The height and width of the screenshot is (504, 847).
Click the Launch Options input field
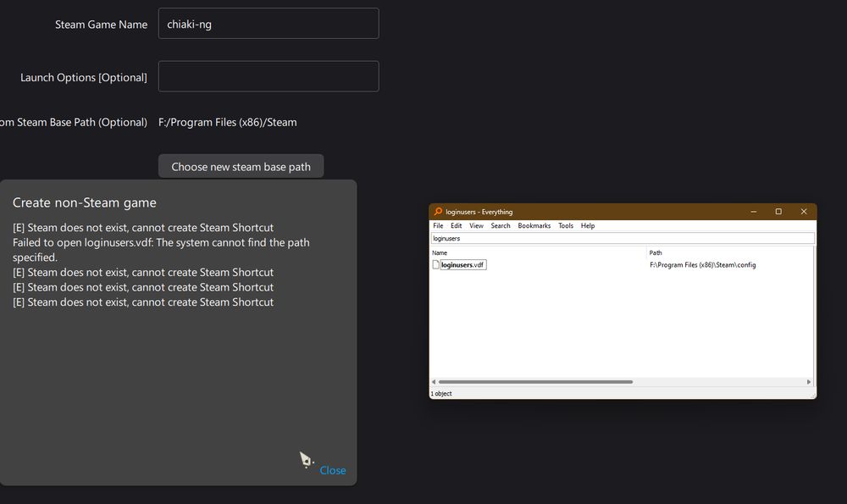coord(268,76)
